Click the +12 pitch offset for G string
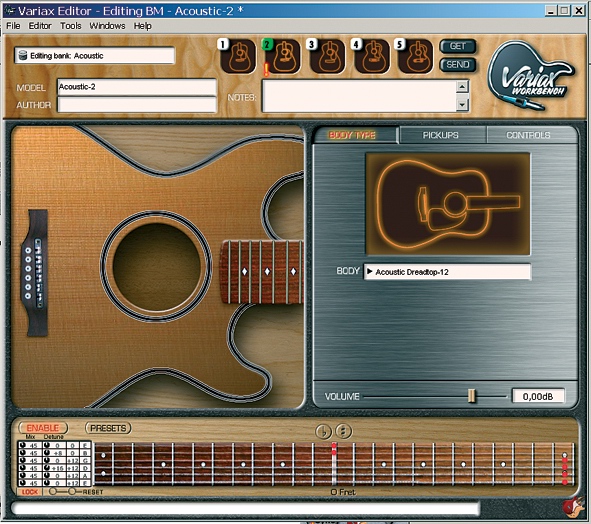Viewport: 591px width, 524px height. tap(73, 460)
